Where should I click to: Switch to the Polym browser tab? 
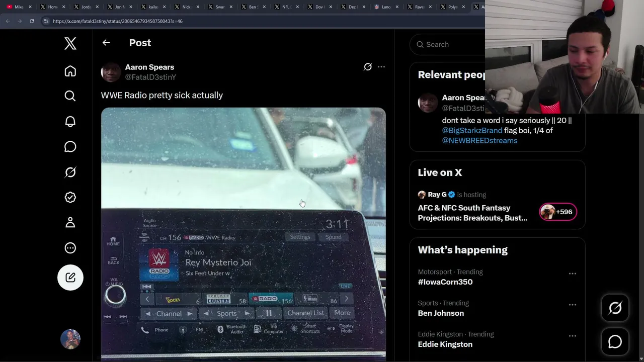click(452, 7)
